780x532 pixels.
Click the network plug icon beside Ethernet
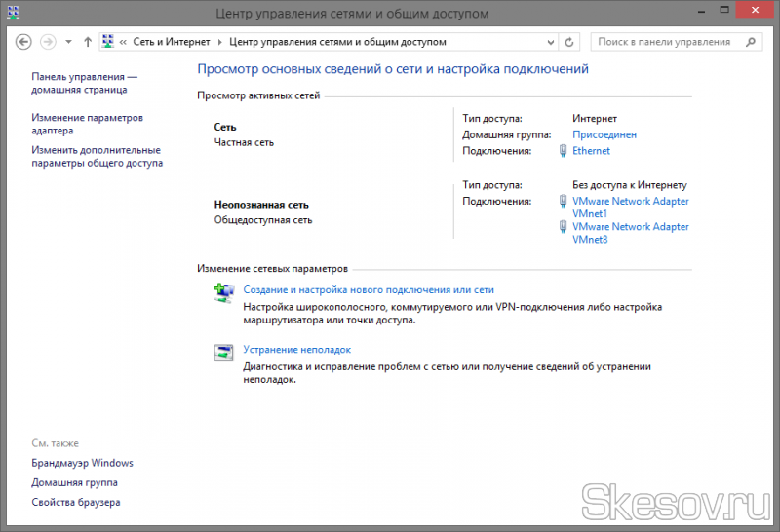[564, 151]
